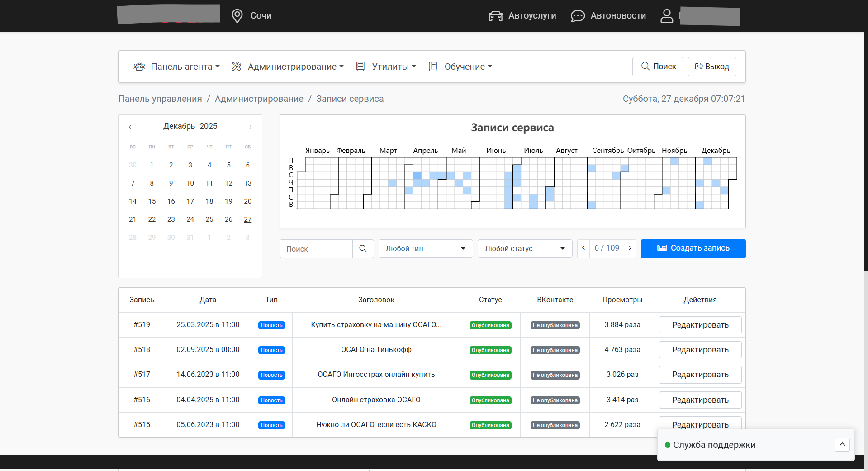Screen dimensions: 868x471
Task: Click the location pin icon next to Сочи
Action: 237,16
